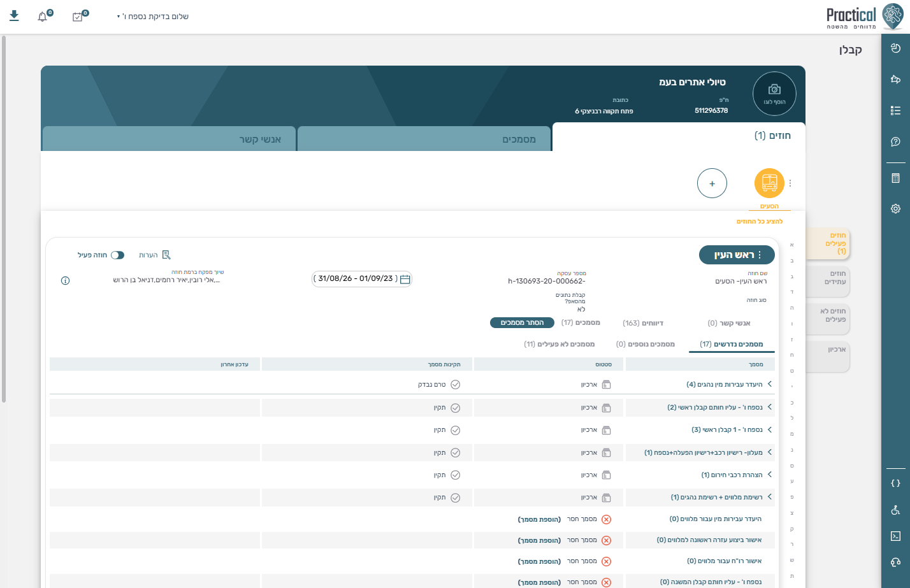Expand רשימת מלווים + רשימת נהגים row
Viewport: 910px width, 588px height.
[x=770, y=497]
